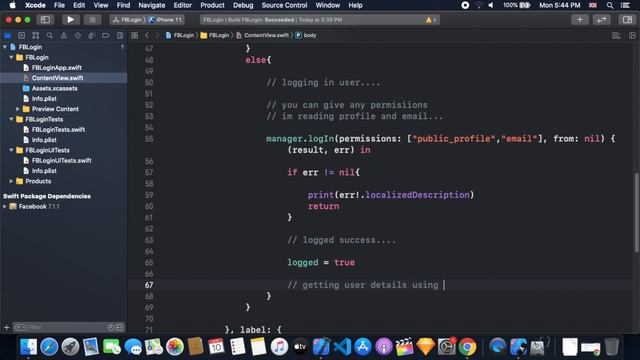Open Finder from the Dock
This screenshot has height=360, width=640.
tap(28, 347)
